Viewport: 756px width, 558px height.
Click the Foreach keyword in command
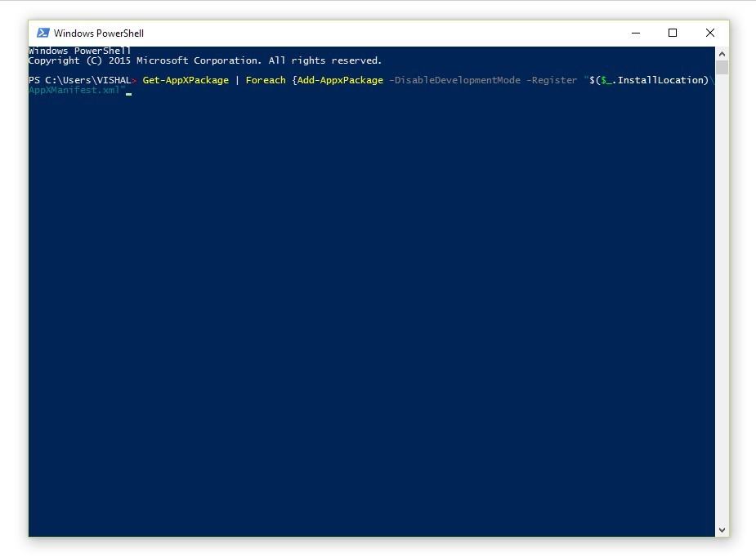tap(266, 80)
